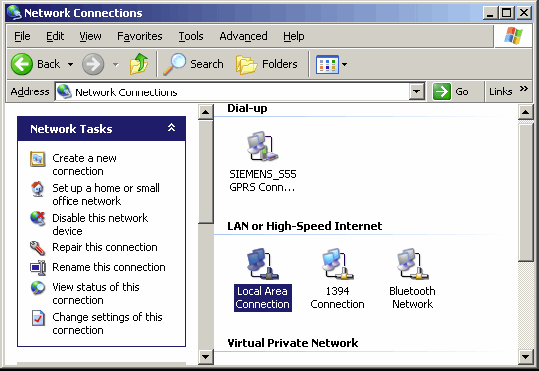
Task: Click Create a new connection link
Action: click(x=84, y=165)
